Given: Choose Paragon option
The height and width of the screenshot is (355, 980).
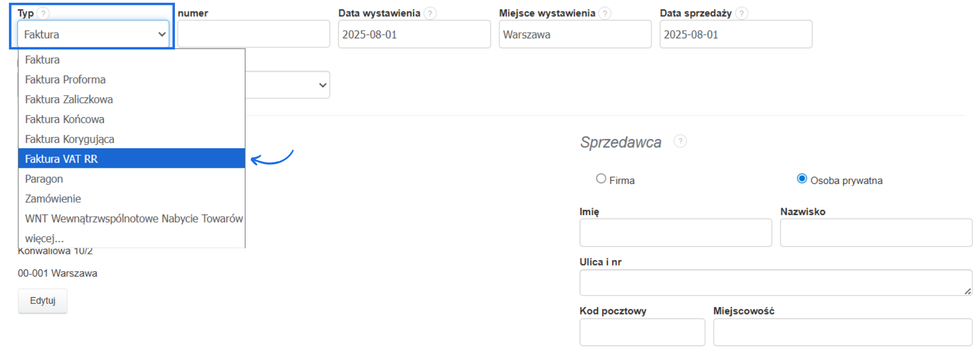Looking at the screenshot, I should 132,179.
